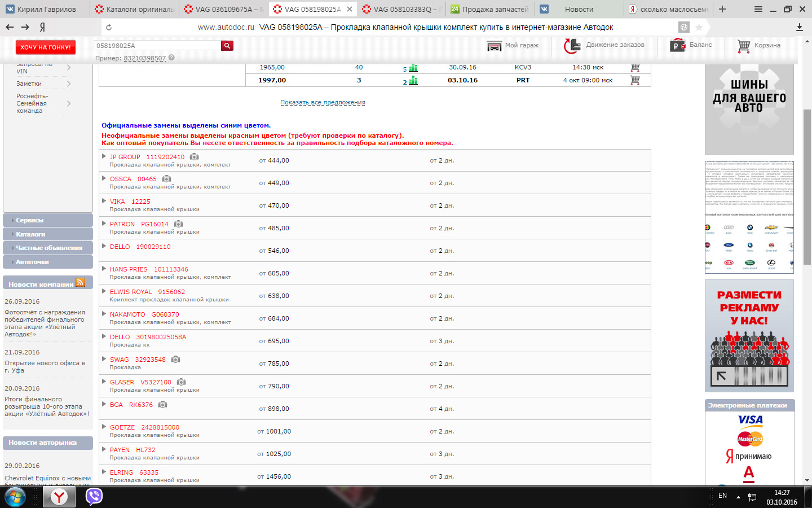Go back with the browser back arrow
Viewport: 812px width, 508px height.
10,27
